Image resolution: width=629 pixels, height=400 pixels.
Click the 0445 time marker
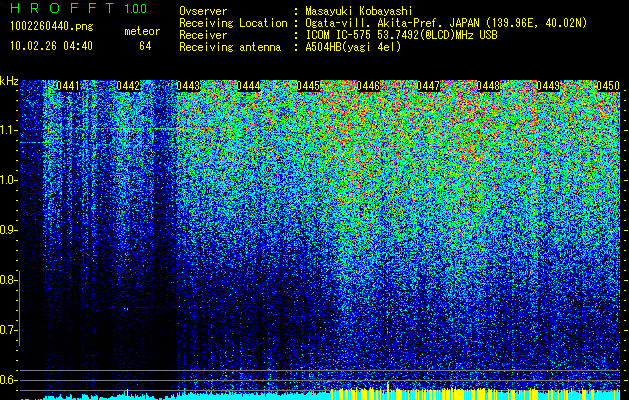pyautogui.click(x=308, y=86)
